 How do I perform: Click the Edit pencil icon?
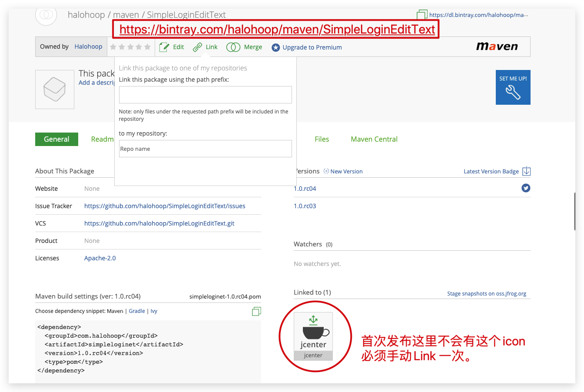164,47
